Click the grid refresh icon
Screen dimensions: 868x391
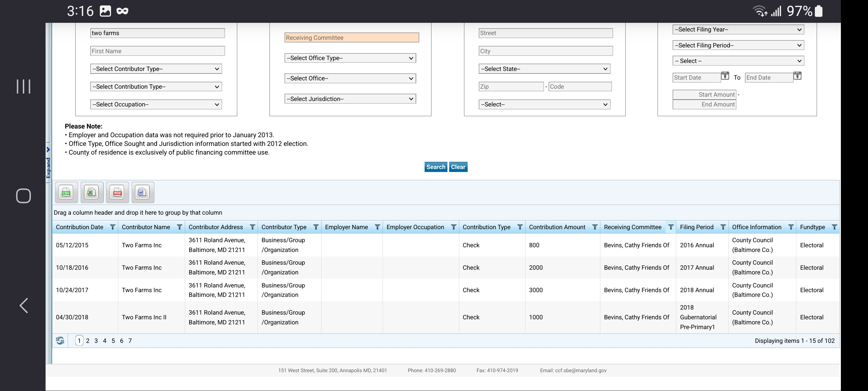click(x=60, y=341)
